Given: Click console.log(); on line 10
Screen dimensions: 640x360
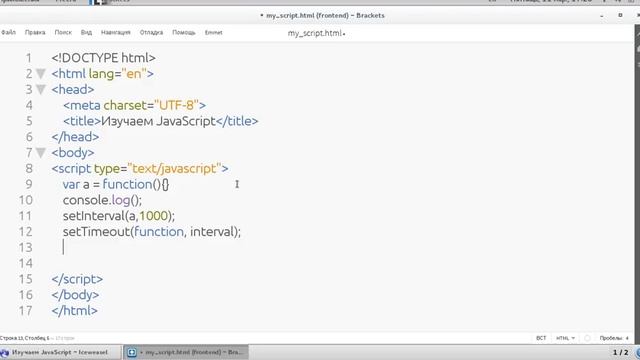Looking at the screenshot, I should (x=102, y=200).
